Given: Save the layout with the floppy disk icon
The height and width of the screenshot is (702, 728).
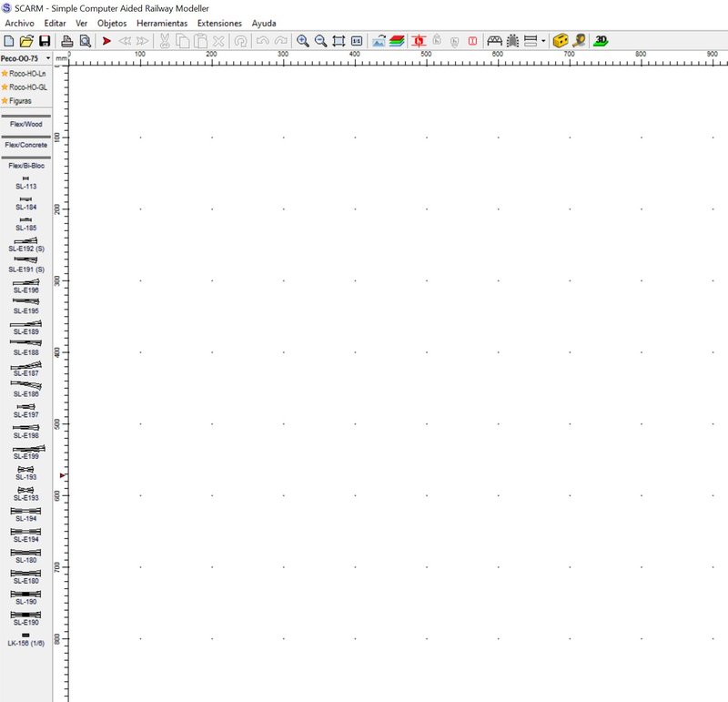Looking at the screenshot, I should 44,41.
